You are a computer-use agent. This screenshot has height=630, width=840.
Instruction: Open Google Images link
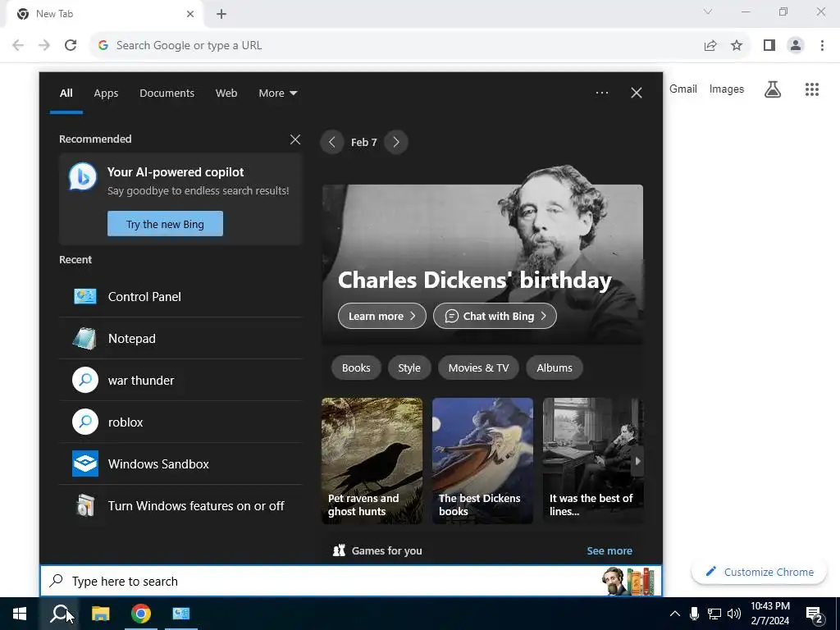pos(727,89)
